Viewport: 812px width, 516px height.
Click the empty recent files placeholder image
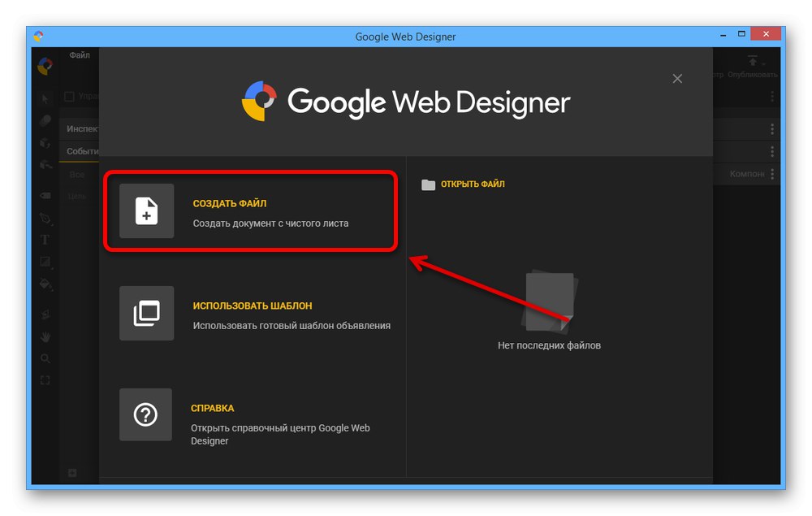550,301
